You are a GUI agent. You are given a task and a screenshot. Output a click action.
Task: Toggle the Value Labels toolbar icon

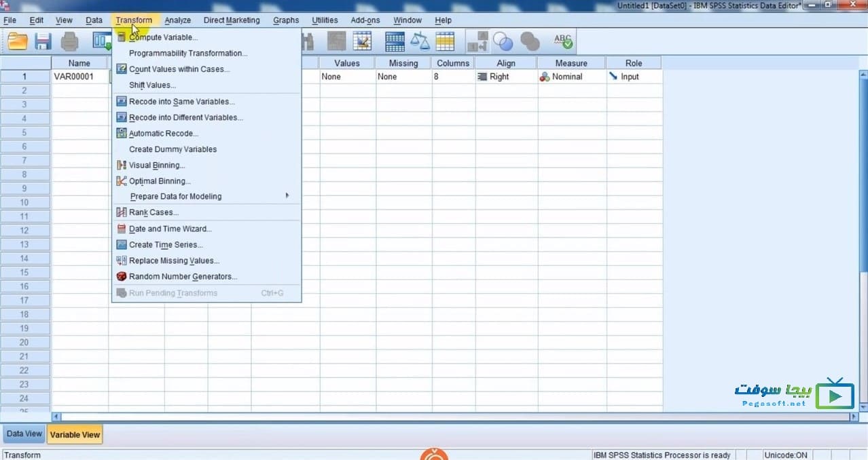(x=477, y=42)
